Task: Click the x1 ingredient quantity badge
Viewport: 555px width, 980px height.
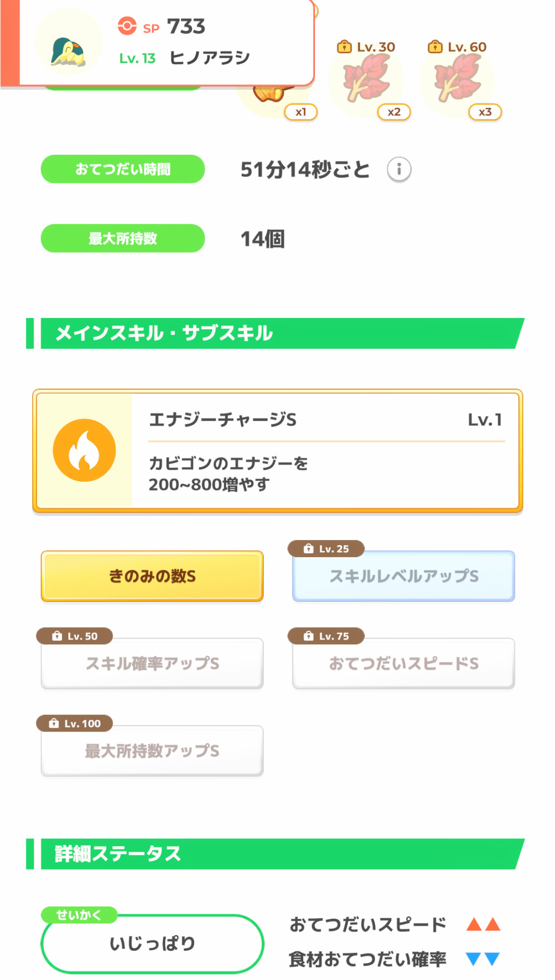Action: point(301,112)
